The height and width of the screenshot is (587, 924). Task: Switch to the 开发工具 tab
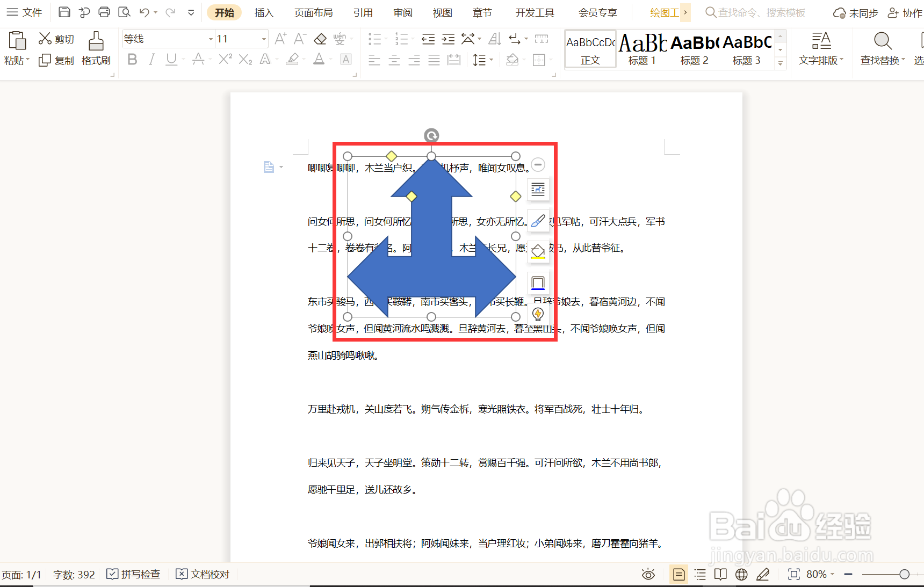click(535, 12)
